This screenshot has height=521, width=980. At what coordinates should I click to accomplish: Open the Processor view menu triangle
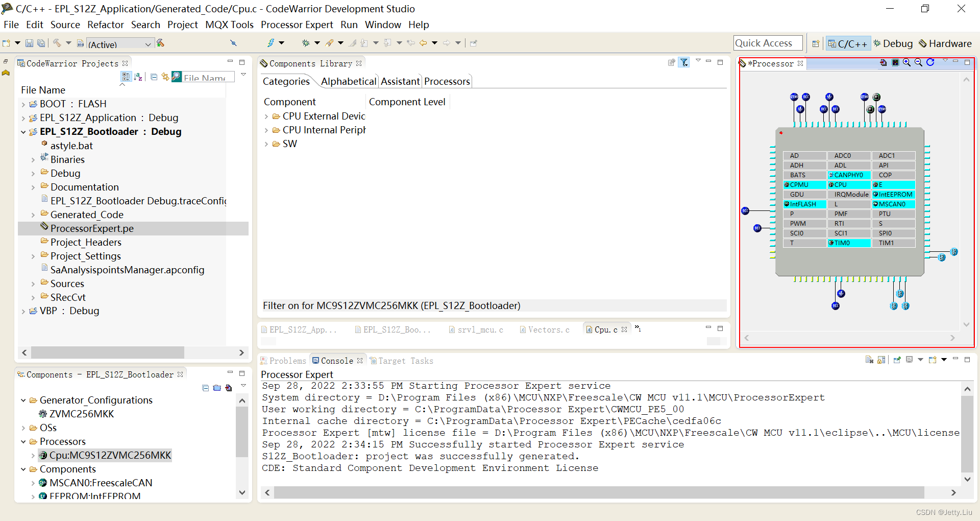(x=945, y=61)
